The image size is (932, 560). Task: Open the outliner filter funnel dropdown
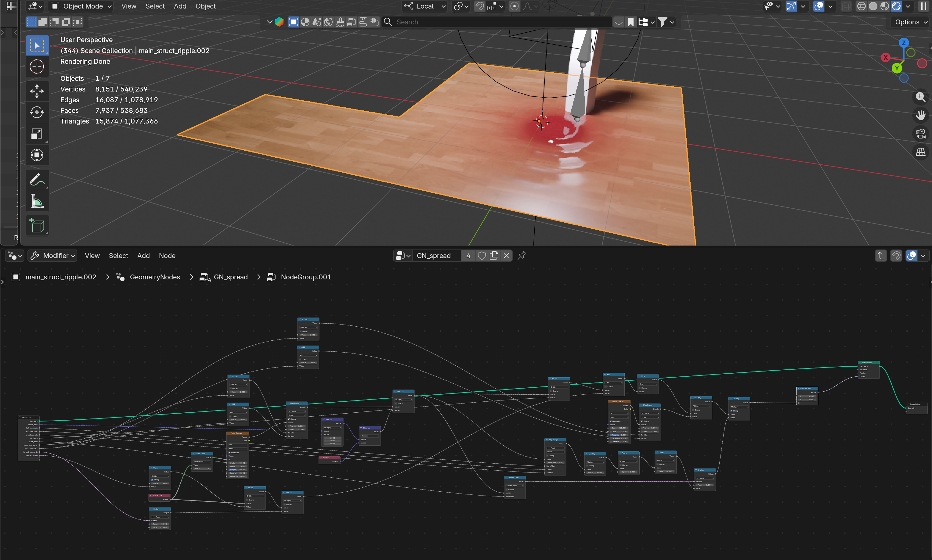(x=666, y=22)
